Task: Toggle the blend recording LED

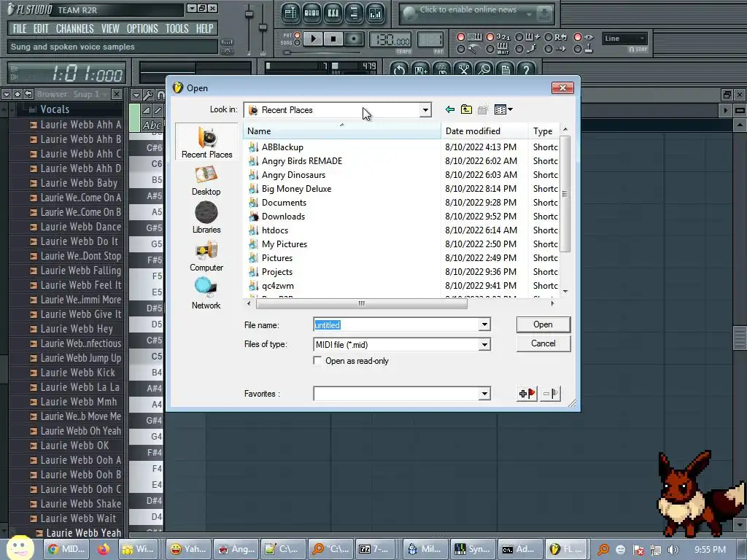Action: [x=519, y=37]
